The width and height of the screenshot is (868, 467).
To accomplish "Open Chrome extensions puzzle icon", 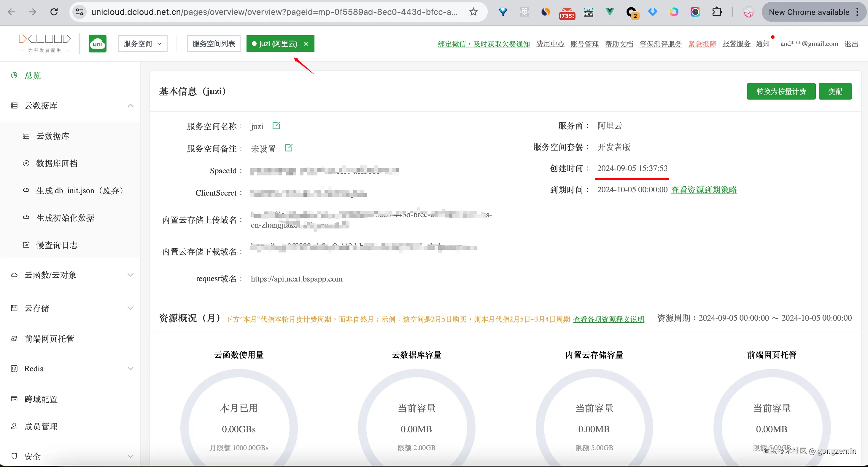I will pyautogui.click(x=717, y=12).
